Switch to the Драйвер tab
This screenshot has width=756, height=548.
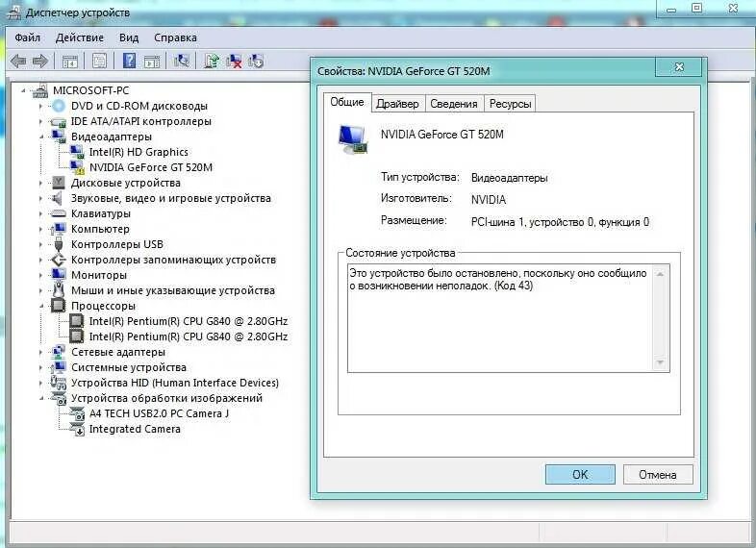coord(398,104)
